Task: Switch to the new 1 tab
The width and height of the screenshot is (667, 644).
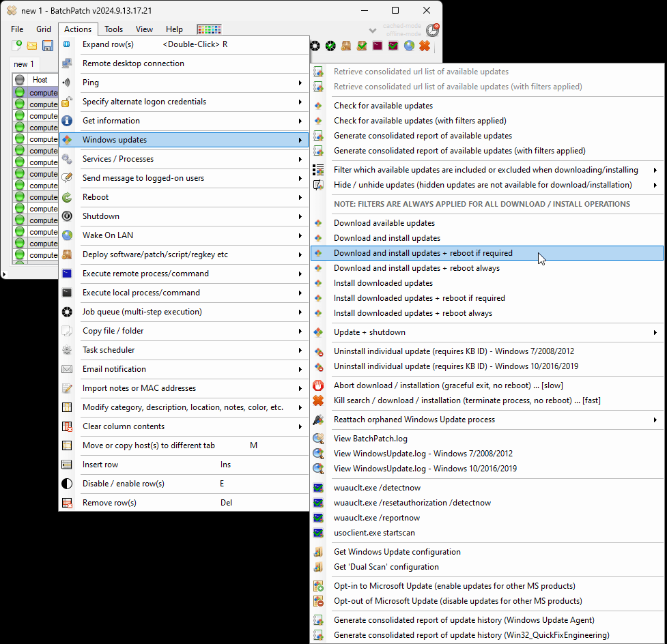Action: pos(24,64)
